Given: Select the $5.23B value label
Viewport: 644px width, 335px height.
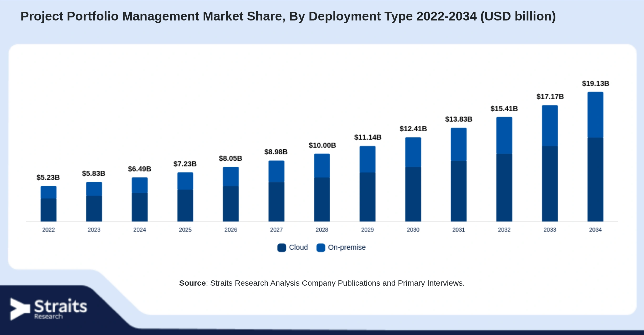Looking at the screenshot, I should 48,177.
